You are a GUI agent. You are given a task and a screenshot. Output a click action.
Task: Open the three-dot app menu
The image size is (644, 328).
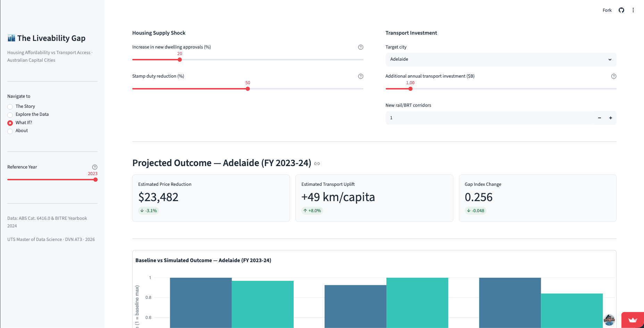(633, 10)
